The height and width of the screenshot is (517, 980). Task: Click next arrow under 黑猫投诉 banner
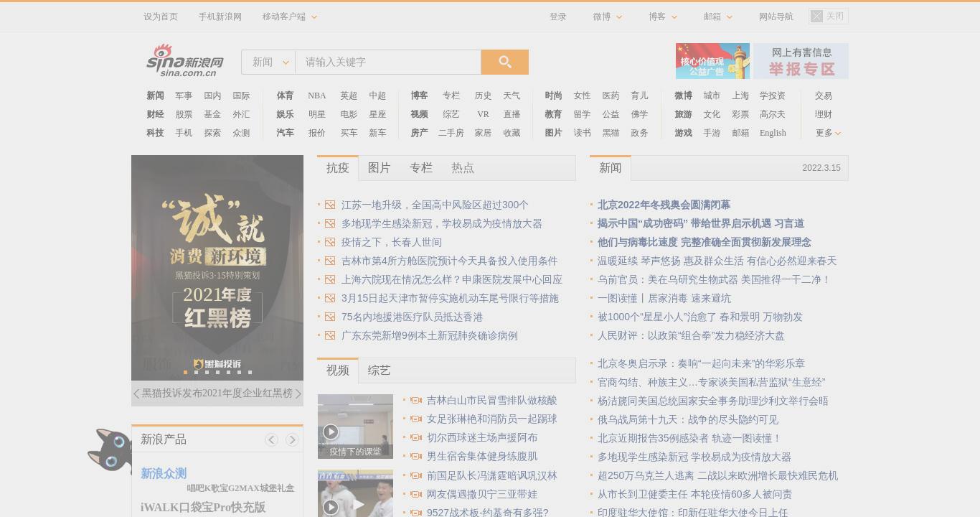click(298, 393)
